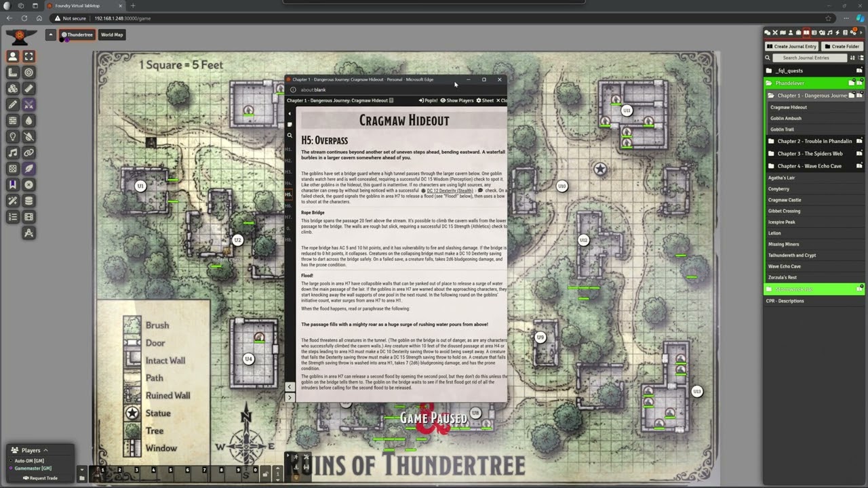This screenshot has height=488, width=868.
Task: Collapse the Players list chevron
Action: 45,450
